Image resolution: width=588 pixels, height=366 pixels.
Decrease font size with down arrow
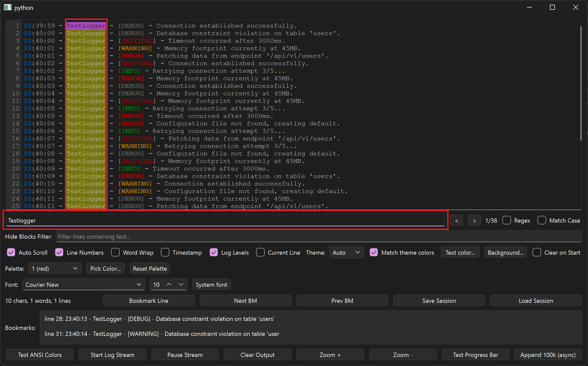(181, 285)
